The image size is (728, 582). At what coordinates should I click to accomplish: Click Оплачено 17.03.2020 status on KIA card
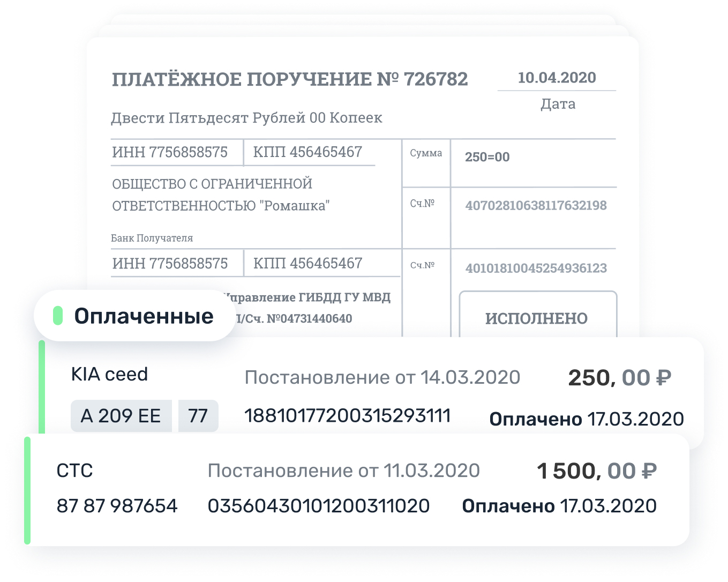(x=587, y=419)
